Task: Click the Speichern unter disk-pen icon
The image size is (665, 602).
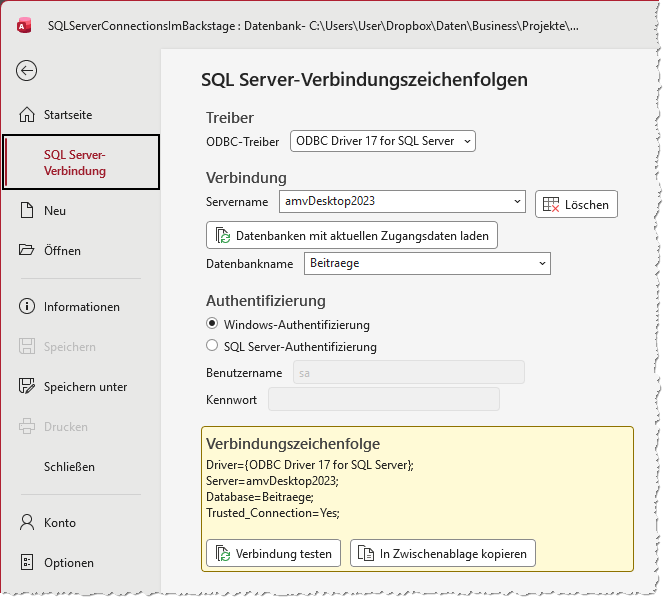Action: (x=27, y=386)
